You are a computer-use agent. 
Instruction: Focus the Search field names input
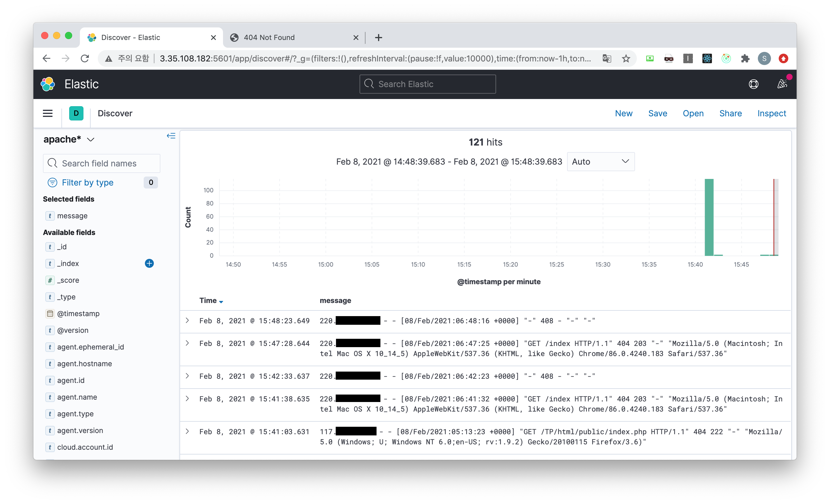point(102,163)
